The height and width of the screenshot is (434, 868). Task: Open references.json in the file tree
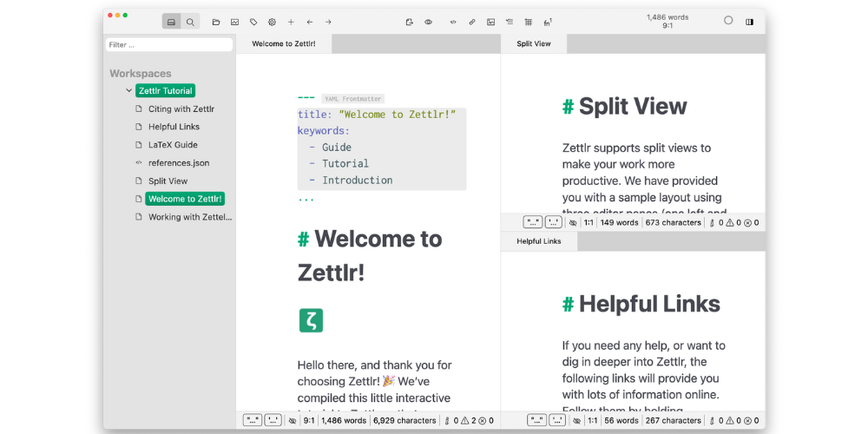pos(178,163)
